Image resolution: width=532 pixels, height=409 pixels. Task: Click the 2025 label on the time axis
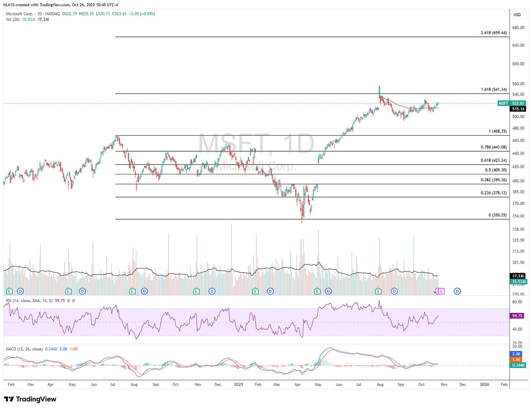(x=238, y=385)
